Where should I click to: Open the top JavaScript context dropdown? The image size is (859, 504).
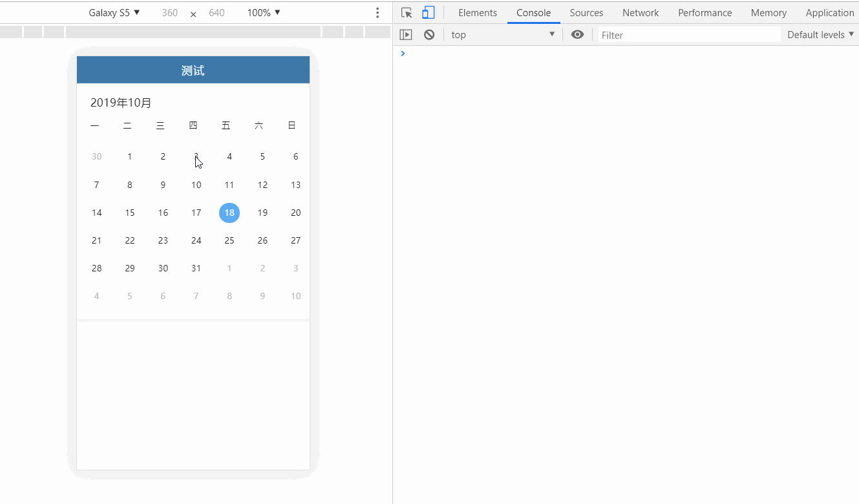[503, 35]
